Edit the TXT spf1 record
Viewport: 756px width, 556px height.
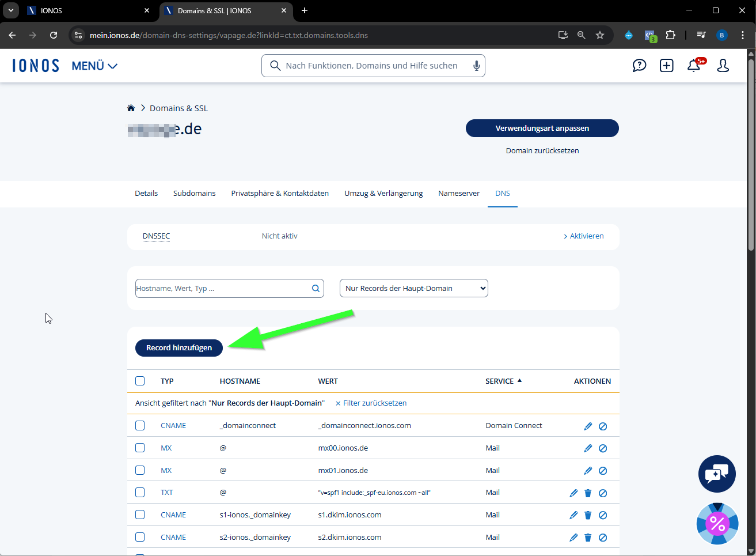point(573,493)
